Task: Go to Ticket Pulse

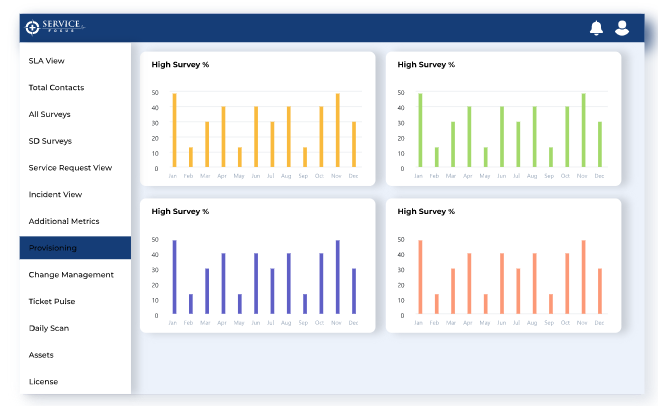Action: (52, 301)
